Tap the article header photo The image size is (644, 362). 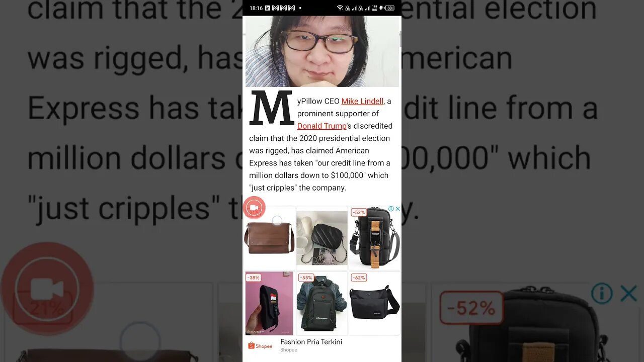pyautogui.click(x=322, y=51)
